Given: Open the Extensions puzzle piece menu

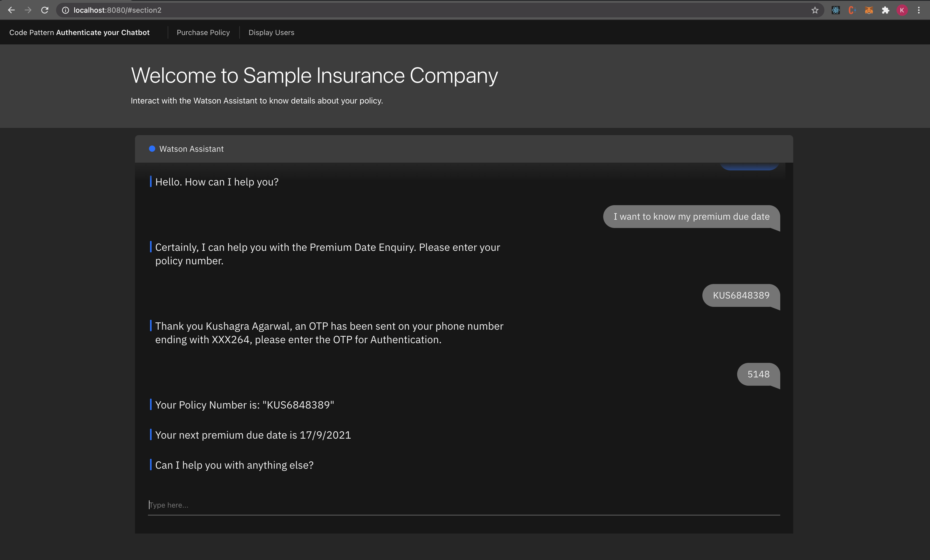Looking at the screenshot, I should [885, 10].
